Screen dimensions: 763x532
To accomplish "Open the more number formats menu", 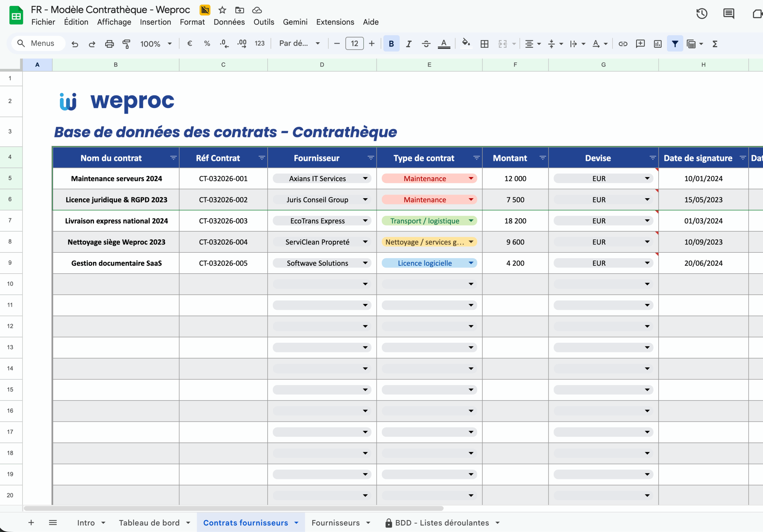I will [x=260, y=44].
